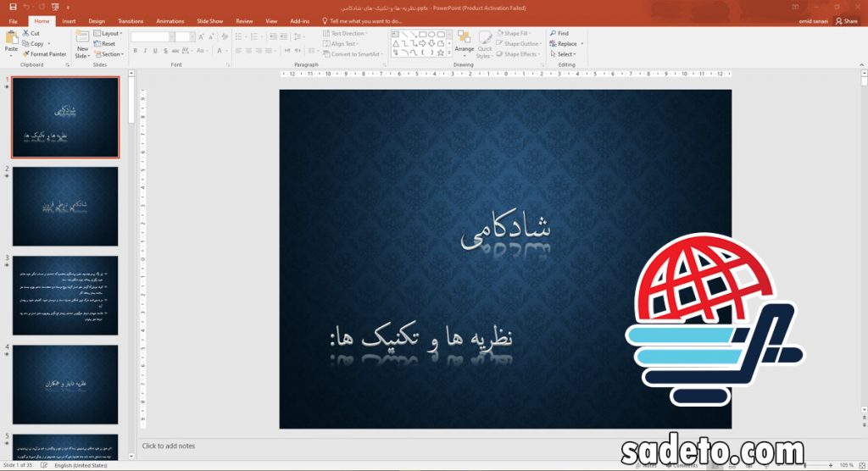The height and width of the screenshot is (471, 868).
Task: Open the Text Direction dropdown
Action: (x=346, y=33)
